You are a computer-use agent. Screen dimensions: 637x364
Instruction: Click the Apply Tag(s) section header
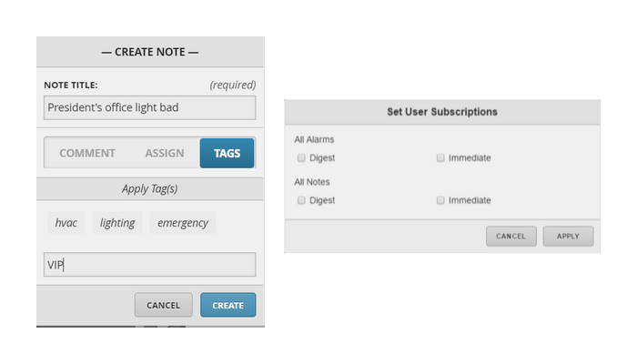tap(150, 189)
